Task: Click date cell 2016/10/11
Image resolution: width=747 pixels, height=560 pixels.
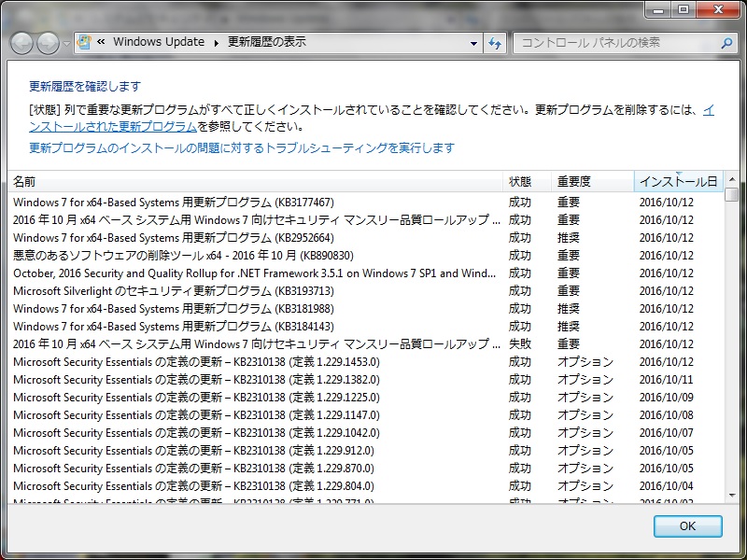Action: tap(666, 380)
